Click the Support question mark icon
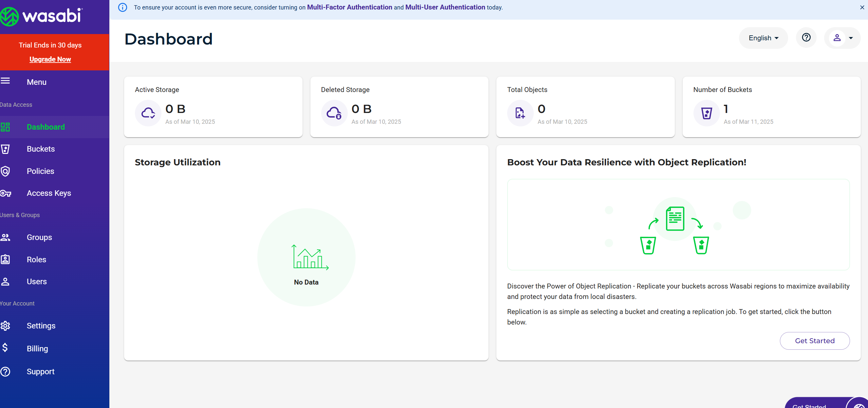Viewport: 868px width, 408px height. pyautogui.click(x=5, y=372)
